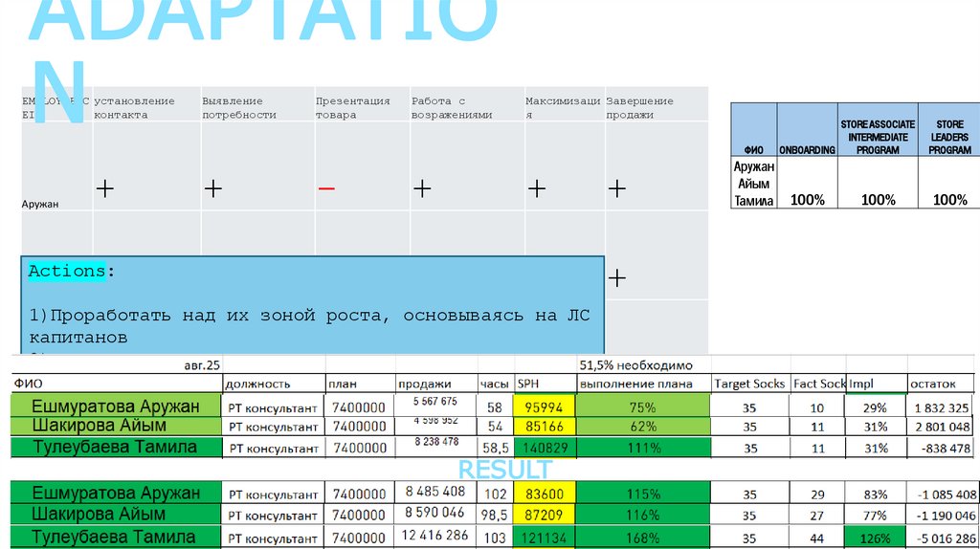Select the 116% plan completion cell
This screenshot has height=549, width=980.
[642, 515]
